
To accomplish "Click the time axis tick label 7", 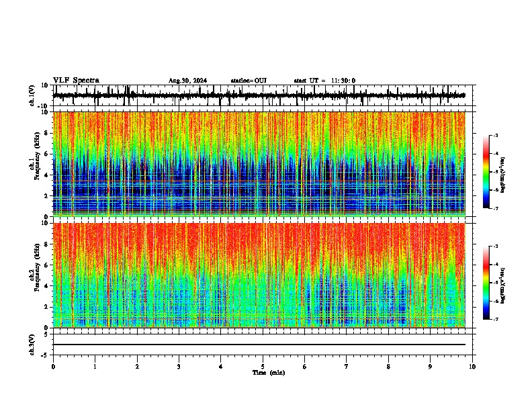I will click(x=347, y=367).
